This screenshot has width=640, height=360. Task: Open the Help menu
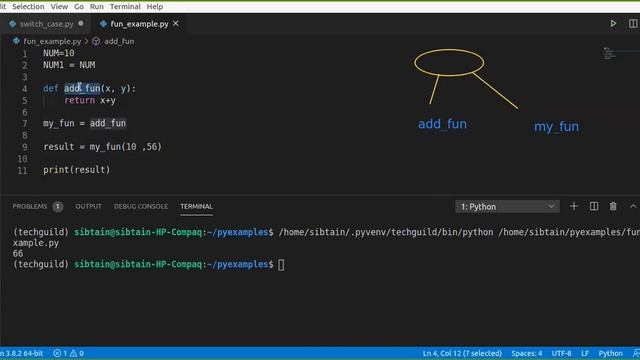click(x=155, y=7)
